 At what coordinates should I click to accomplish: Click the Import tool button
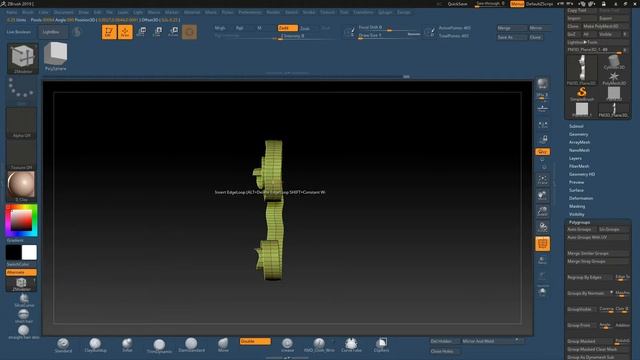point(582,18)
